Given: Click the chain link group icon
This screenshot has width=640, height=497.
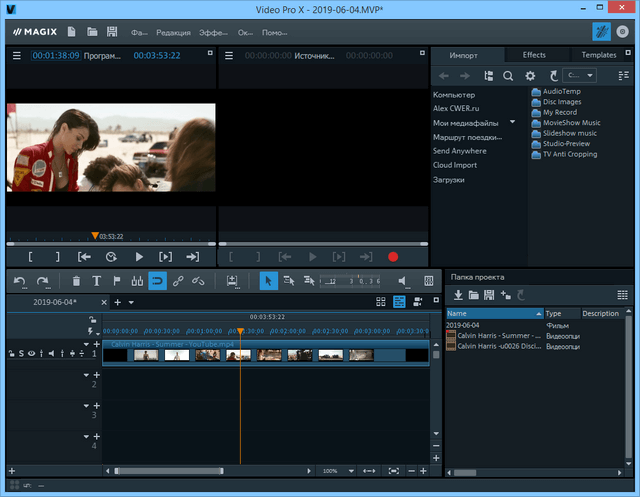Looking at the screenshot, I should point(178,282).
